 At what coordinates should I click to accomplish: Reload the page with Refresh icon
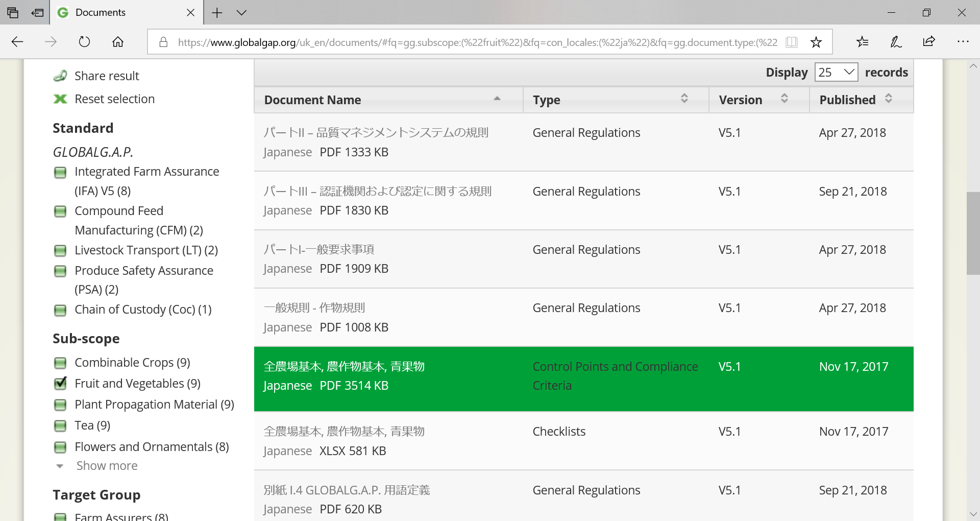pyautogui.click(x=84, y=42)
